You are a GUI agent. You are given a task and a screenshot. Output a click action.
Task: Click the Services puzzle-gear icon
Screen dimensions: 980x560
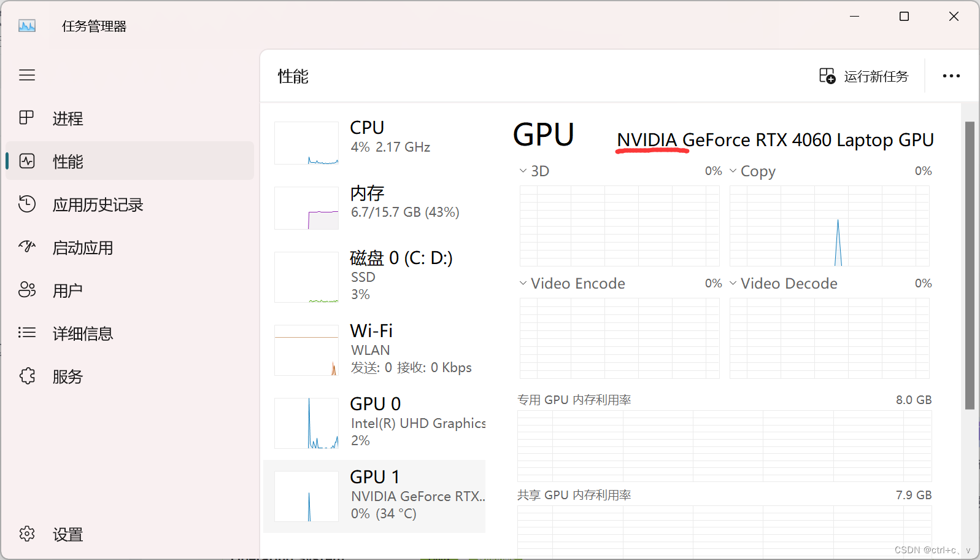pyautogui.click(x=27, y=376)
